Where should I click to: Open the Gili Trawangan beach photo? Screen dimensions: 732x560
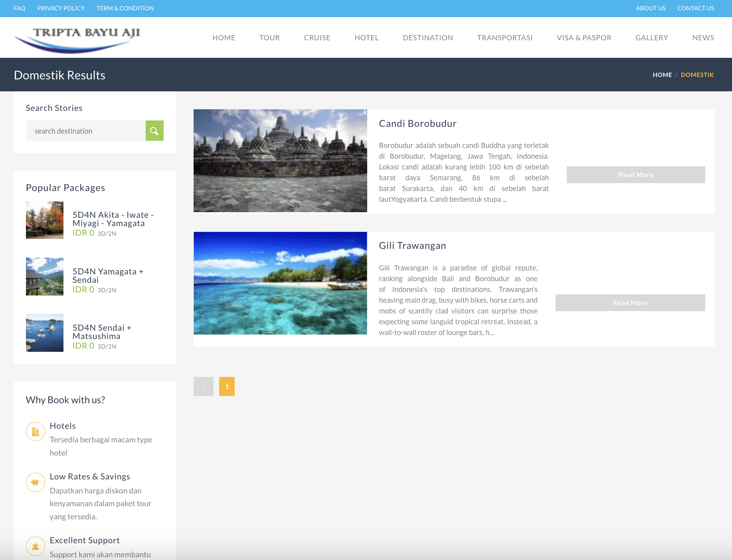(280, 283)
